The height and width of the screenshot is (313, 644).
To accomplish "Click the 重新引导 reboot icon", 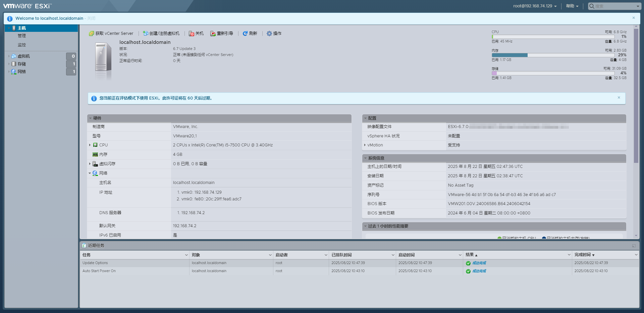I will pos(212,33).
